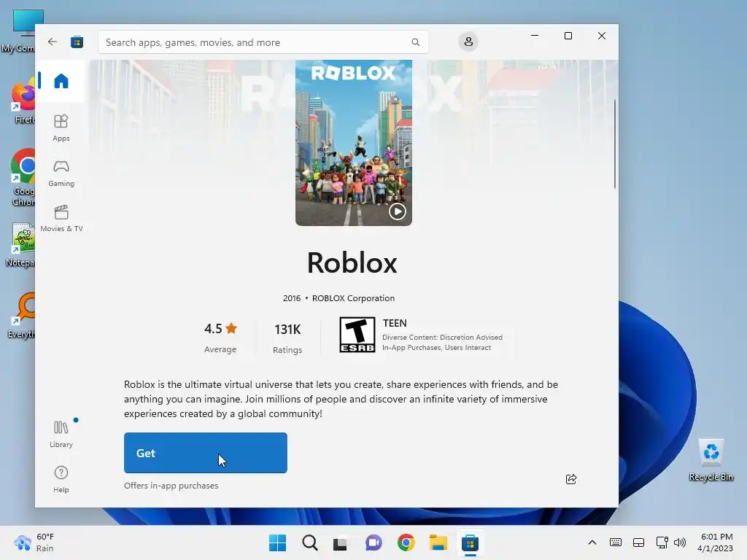The width and height of the screenshot is (747, 560).
Task: Open the clock showing 6:01 PM
Action: pos(715,542)
